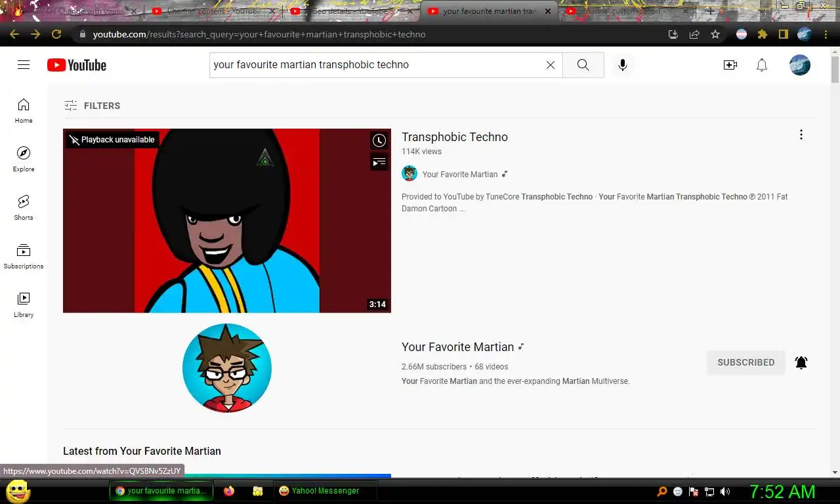Open the smiley Start button on taskbar

tap(18, 491)
